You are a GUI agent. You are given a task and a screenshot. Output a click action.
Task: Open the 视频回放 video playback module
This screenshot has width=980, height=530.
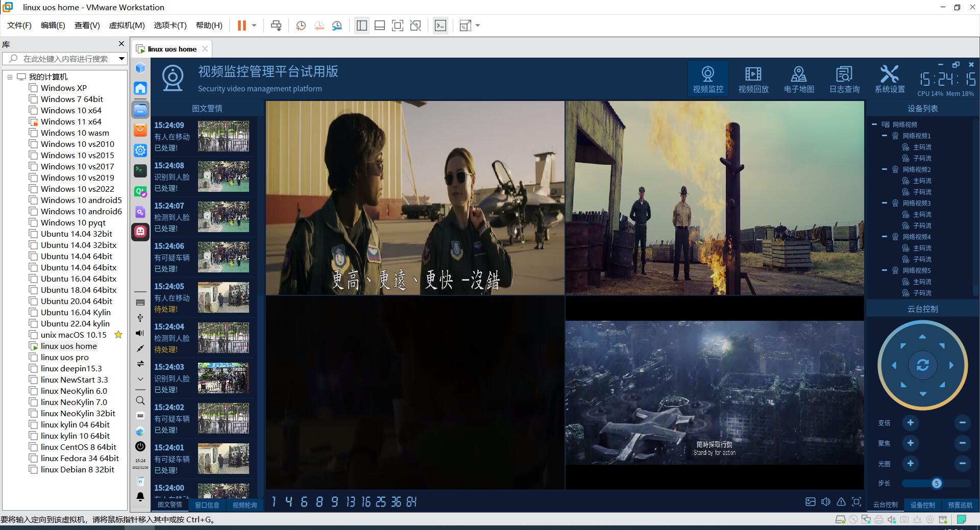(x=753, y=79)
